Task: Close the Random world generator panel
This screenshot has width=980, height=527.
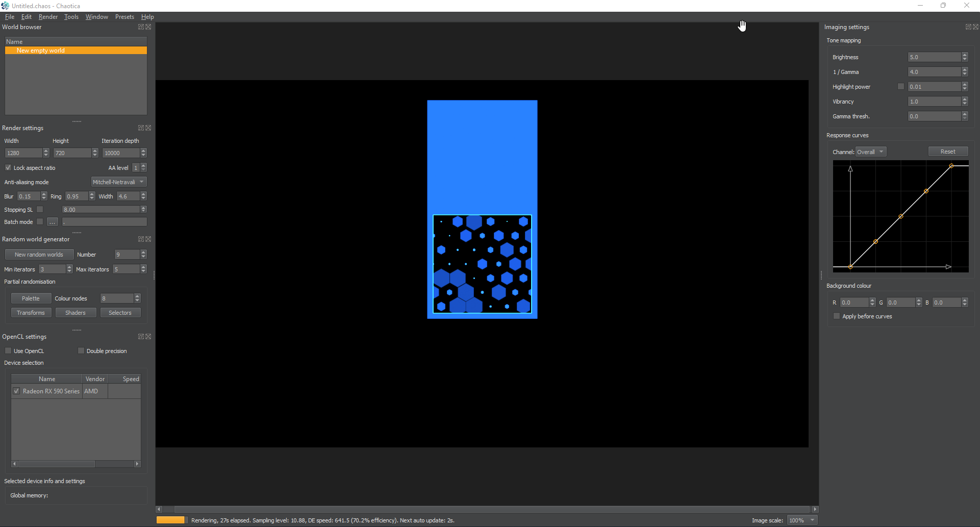Action: point(148,239)
